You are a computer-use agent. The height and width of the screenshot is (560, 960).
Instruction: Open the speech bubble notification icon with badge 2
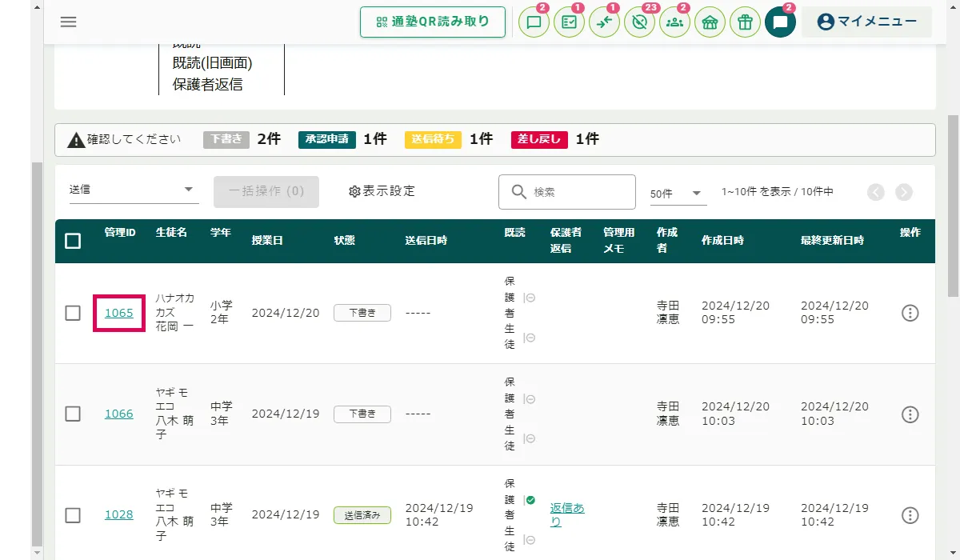[534, 22]
